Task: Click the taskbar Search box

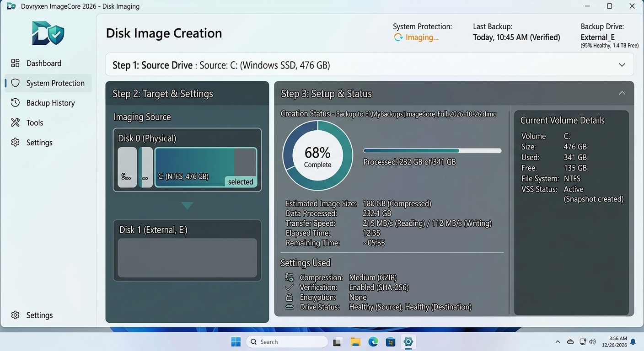Action: point(287,342)
